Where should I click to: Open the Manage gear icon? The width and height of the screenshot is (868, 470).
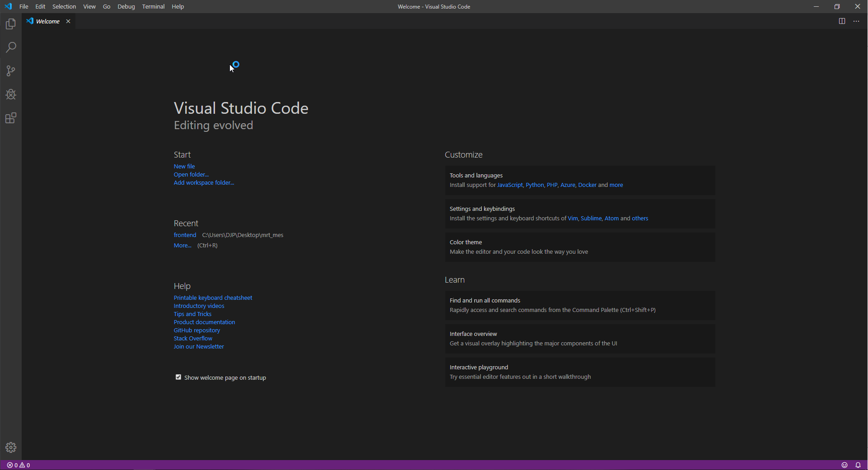click(11, 447)
